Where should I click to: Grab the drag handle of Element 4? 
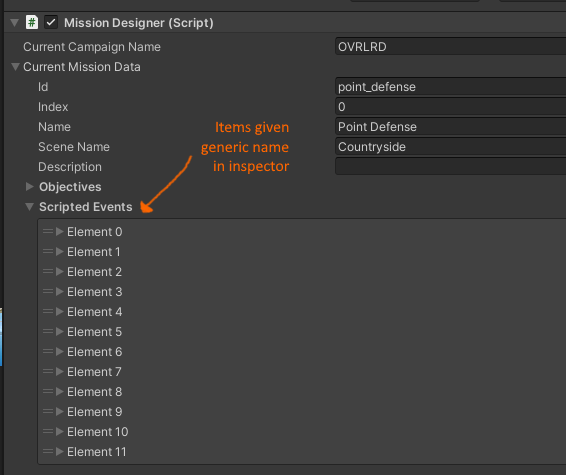point(48,311)
